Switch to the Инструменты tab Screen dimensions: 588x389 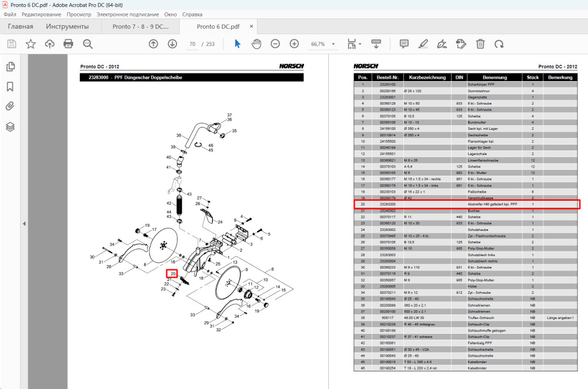67,26
